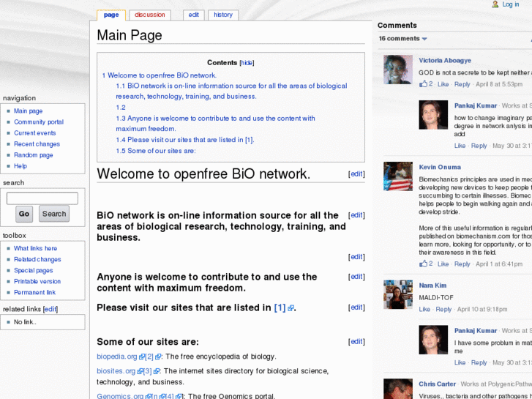Viewport: 532px width, 399px height.
Task: Open Victoria Aboagye's name link
Action: click(445, 61)
